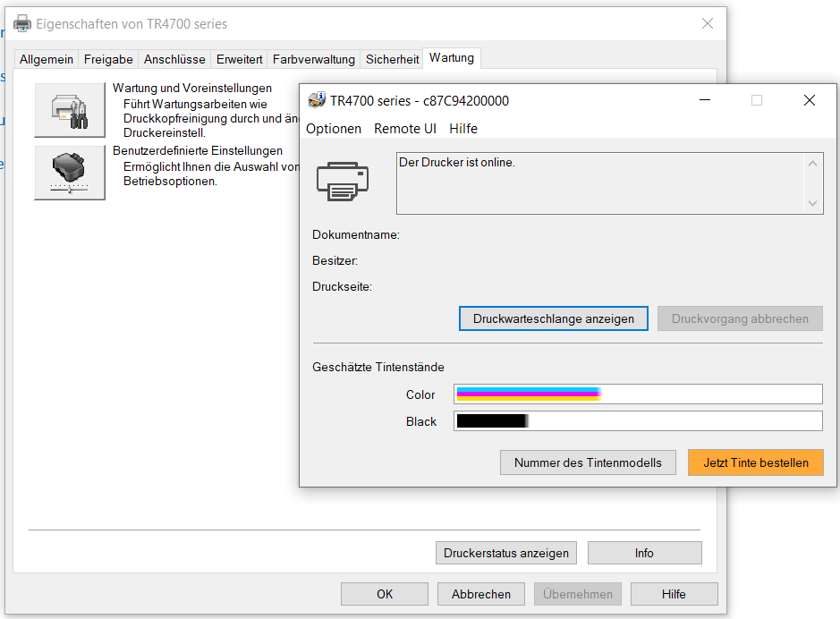Viewport: 840px width, 619px height.
Task: Click the large printer status icon
Action: pos(343,182)
